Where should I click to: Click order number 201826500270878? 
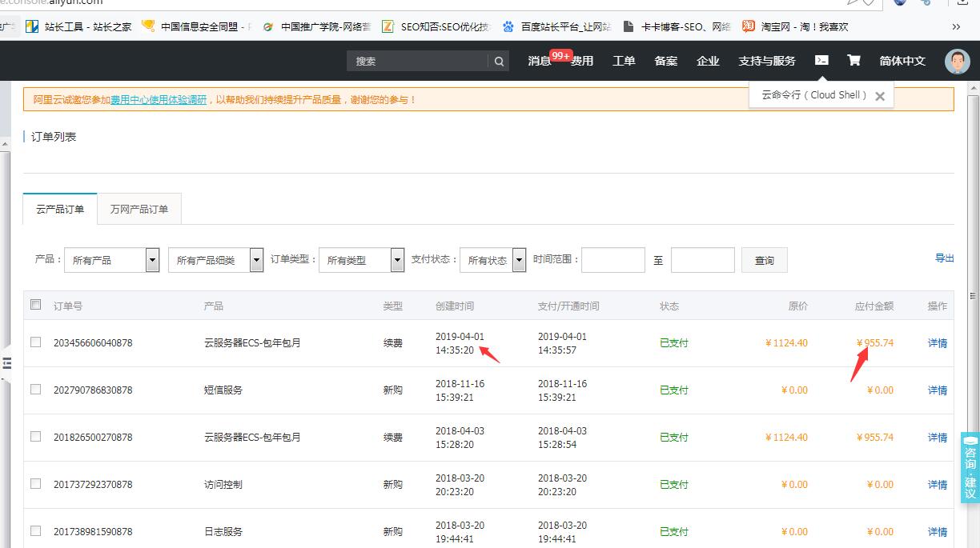pos(93,438)
